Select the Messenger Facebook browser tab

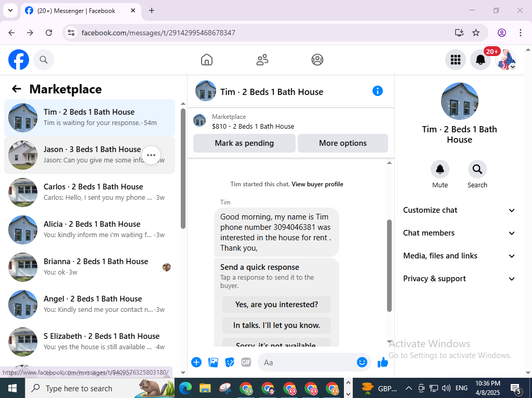click(x=81, y=11)
